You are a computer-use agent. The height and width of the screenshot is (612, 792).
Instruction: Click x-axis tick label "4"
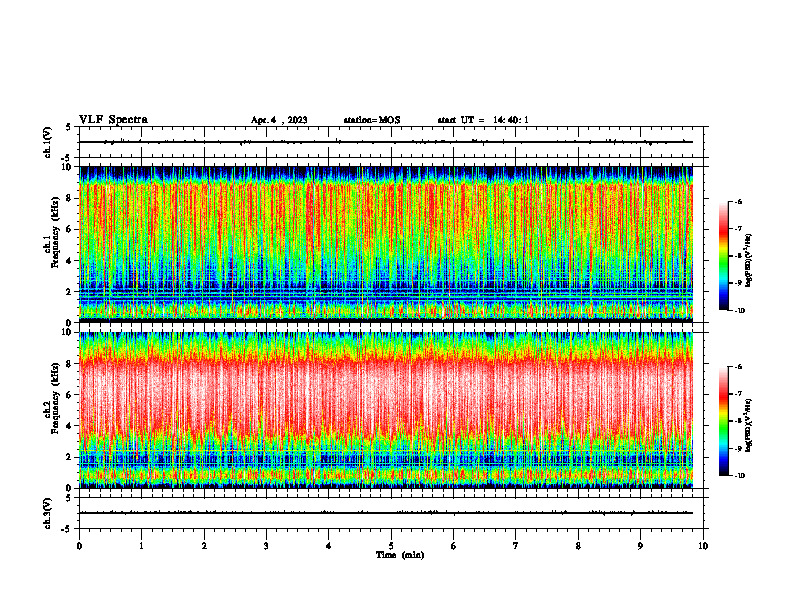pos(329,546)
